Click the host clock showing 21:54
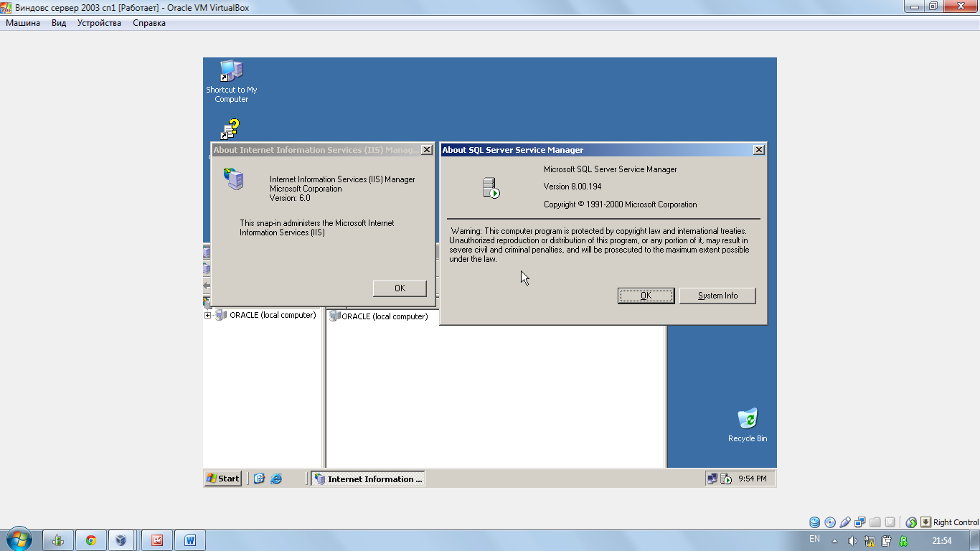The height and width of the screenshot is (551, 980). click(941, 541)
